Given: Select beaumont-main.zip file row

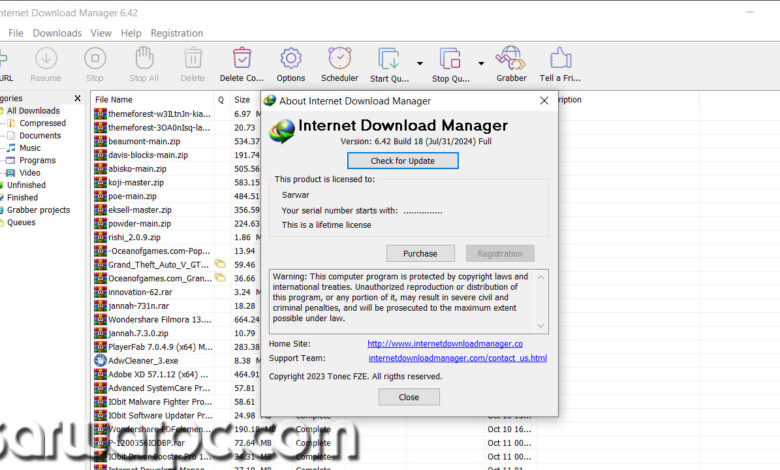Looking at the screenshot, I should (144, 141).
